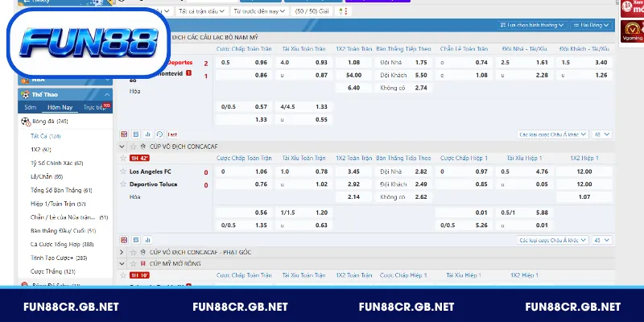Click the Bóng đá soccer ball icon
Screen dimensions: 644x322
pyautogui.click(x=26, y=122)
